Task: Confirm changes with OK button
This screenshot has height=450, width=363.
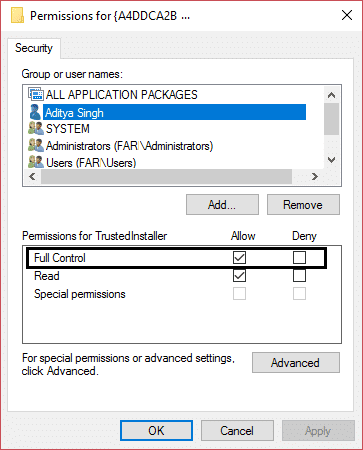Action: 156,431
